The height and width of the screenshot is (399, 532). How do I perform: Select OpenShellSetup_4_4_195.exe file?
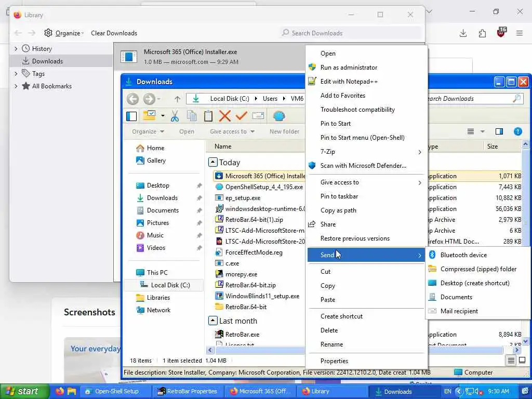click(264, 187)
